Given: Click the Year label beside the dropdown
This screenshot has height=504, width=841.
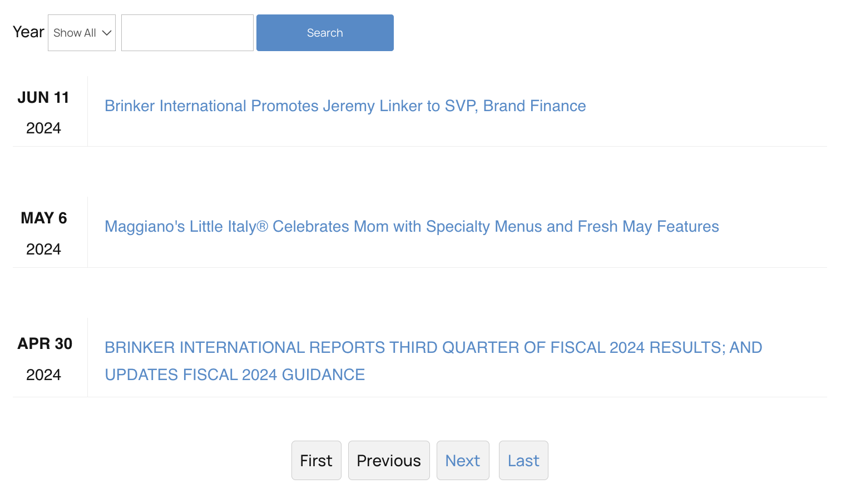Looking at the screenshot, I should tap(28, 32).
